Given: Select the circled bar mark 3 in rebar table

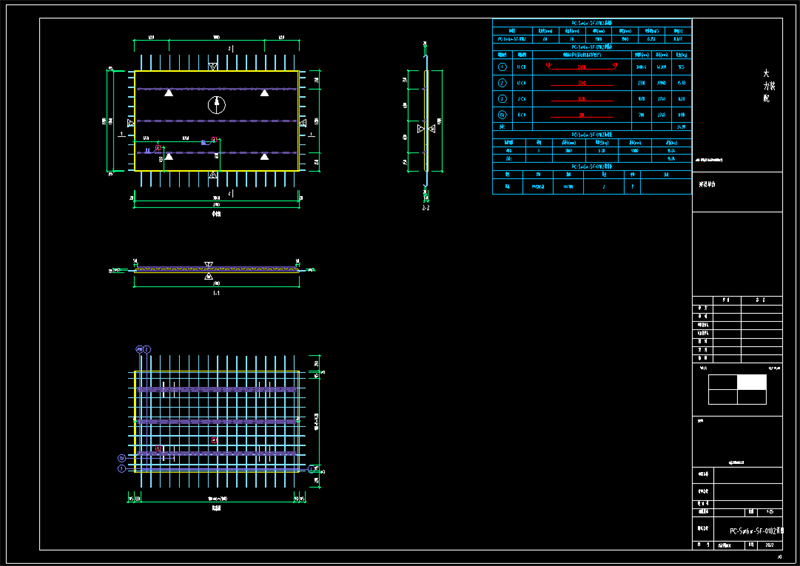Looking at the screenshot, I should [x=502, y=99].
